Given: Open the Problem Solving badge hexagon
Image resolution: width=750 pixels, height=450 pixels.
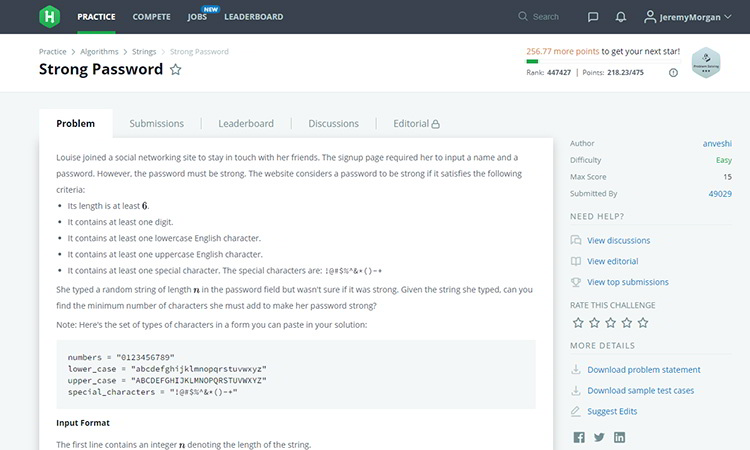Looking at the screenshot, I should coord(706,63).
